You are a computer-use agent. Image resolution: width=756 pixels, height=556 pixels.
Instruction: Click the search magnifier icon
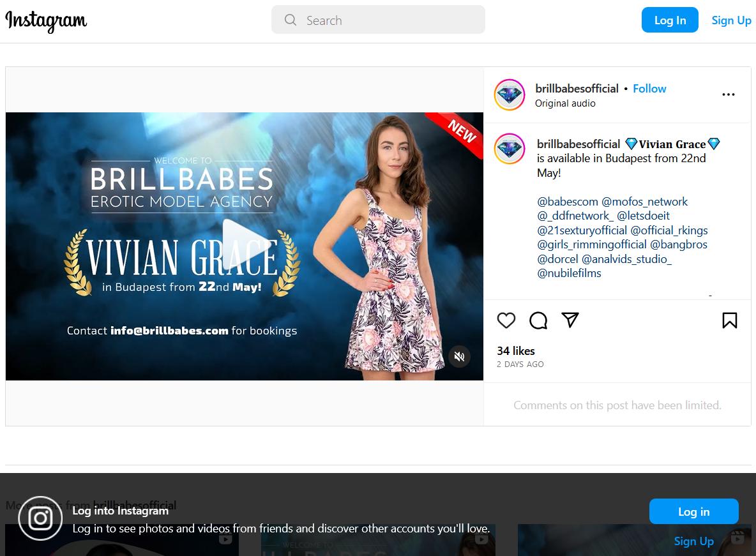[291, 20]
